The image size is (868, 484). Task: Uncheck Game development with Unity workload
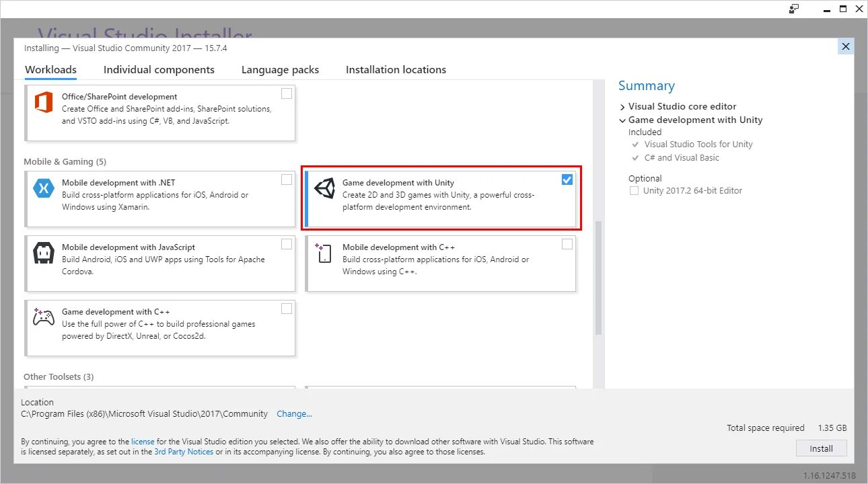pos(567,179)
